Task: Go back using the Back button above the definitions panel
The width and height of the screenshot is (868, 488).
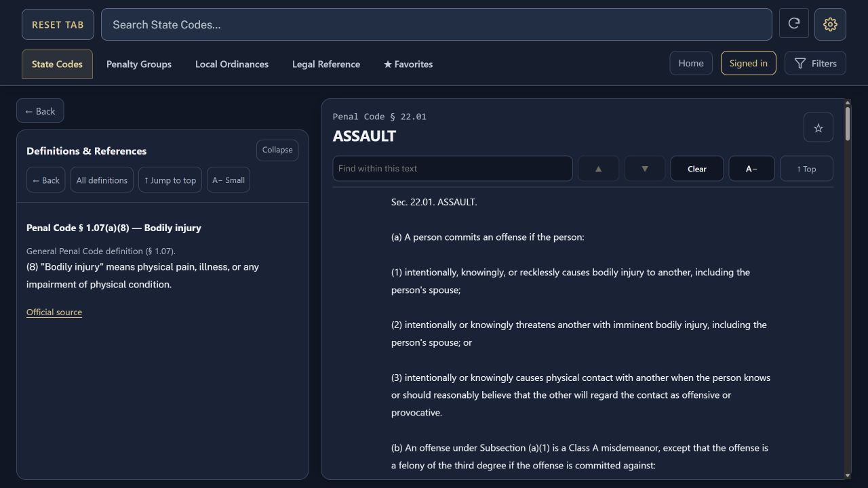Action: click(x=40, y=111)
